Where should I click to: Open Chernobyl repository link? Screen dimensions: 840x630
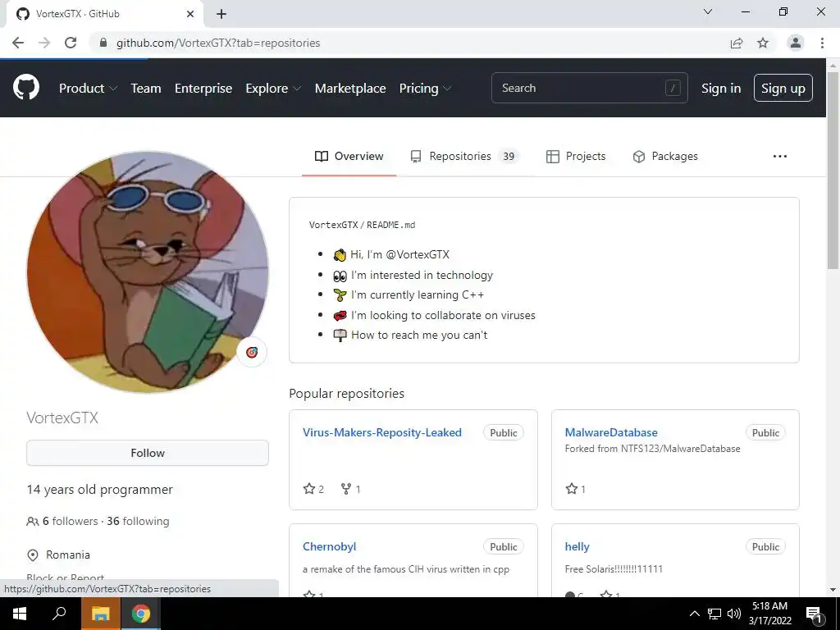pyautogui.click(x=330, y=547)
